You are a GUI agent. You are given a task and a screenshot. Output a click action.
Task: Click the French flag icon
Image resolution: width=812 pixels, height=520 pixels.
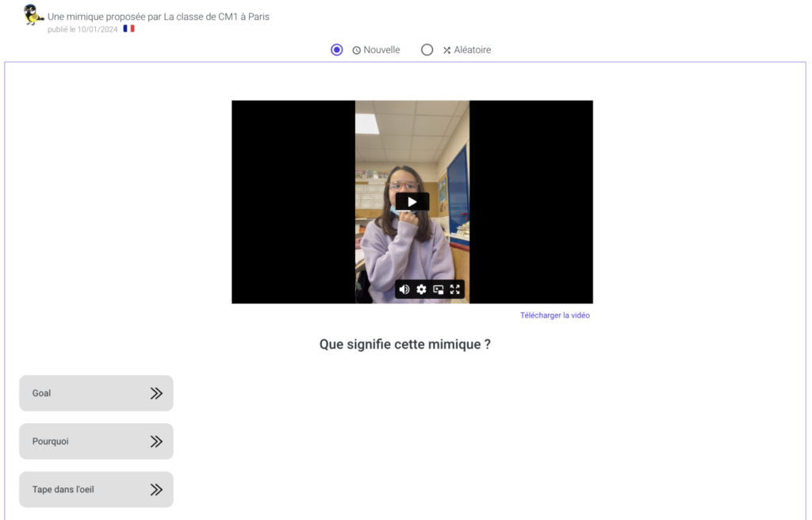pyautogui.click(x=128, y=29)
